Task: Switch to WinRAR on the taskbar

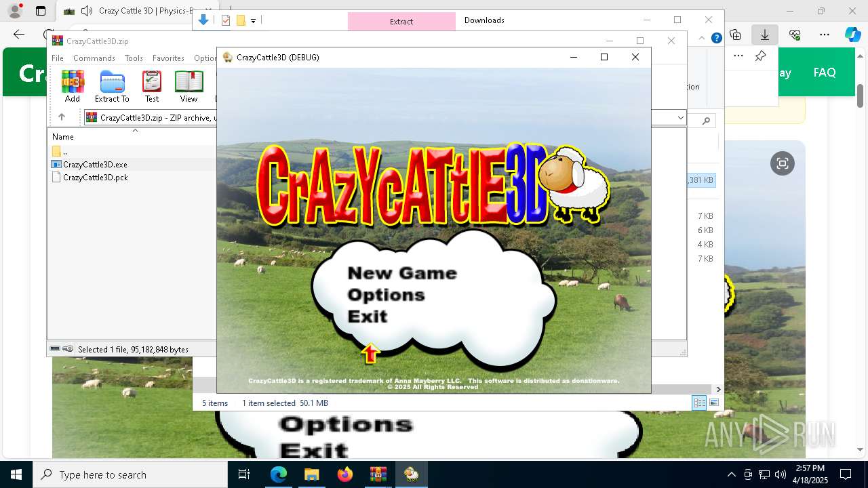Action: tap(378, 474)
